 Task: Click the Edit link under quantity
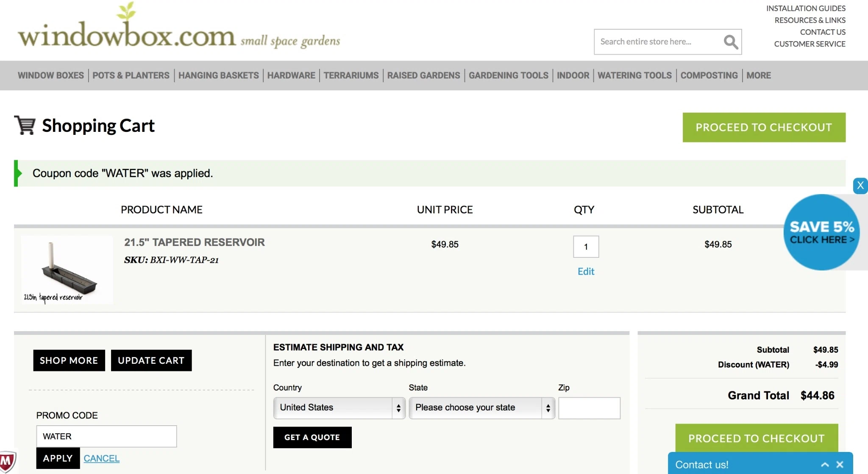click(x=586, y=271)
